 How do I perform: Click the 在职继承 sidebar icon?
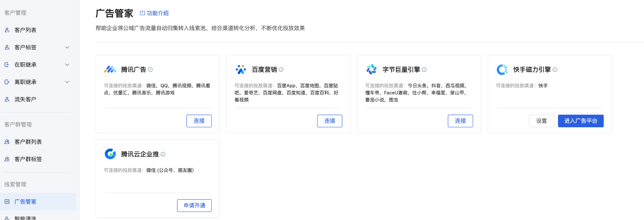click(7, 65)
